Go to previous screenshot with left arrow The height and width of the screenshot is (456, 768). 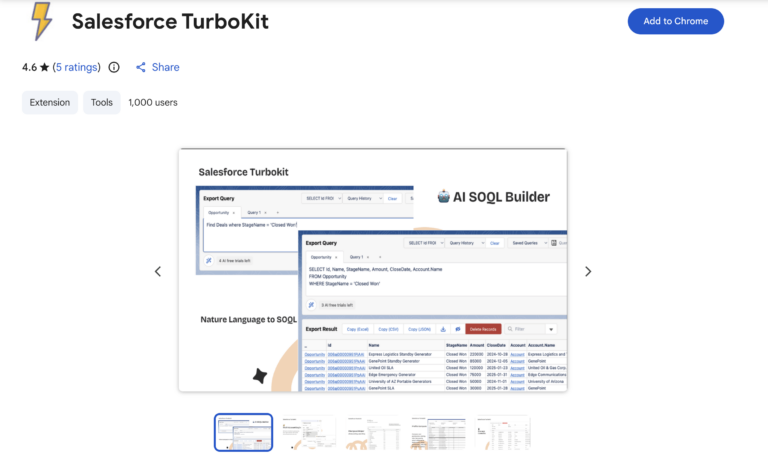click(x=158, y=271)
